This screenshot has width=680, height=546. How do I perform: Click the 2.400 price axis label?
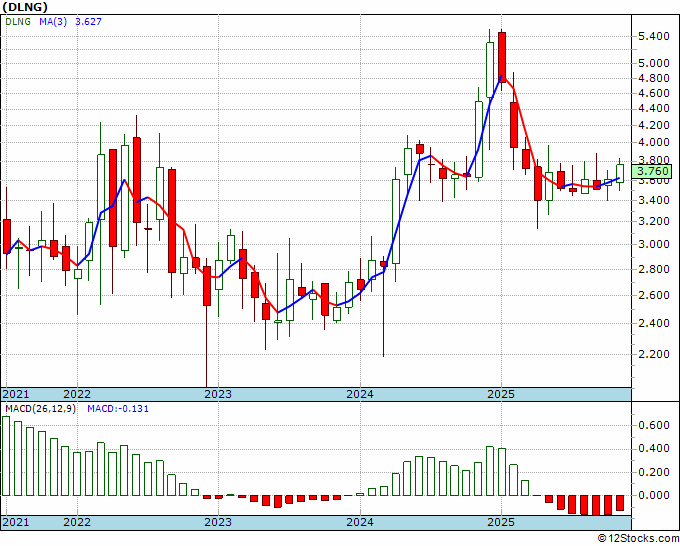[654, 323]
